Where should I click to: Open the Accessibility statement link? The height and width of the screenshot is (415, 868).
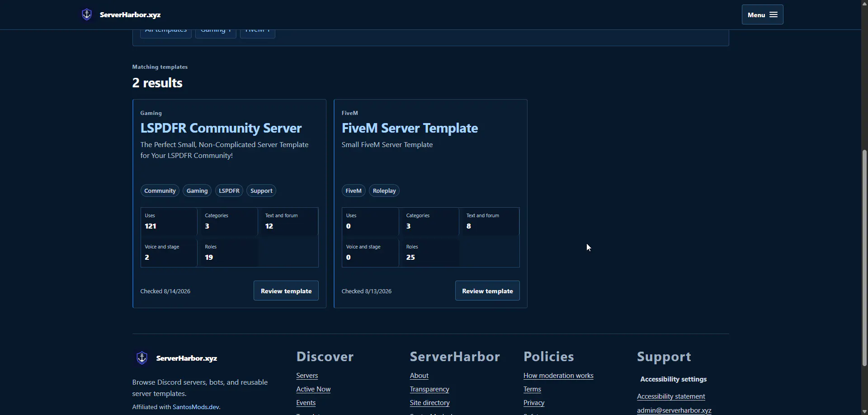[671, 396]
